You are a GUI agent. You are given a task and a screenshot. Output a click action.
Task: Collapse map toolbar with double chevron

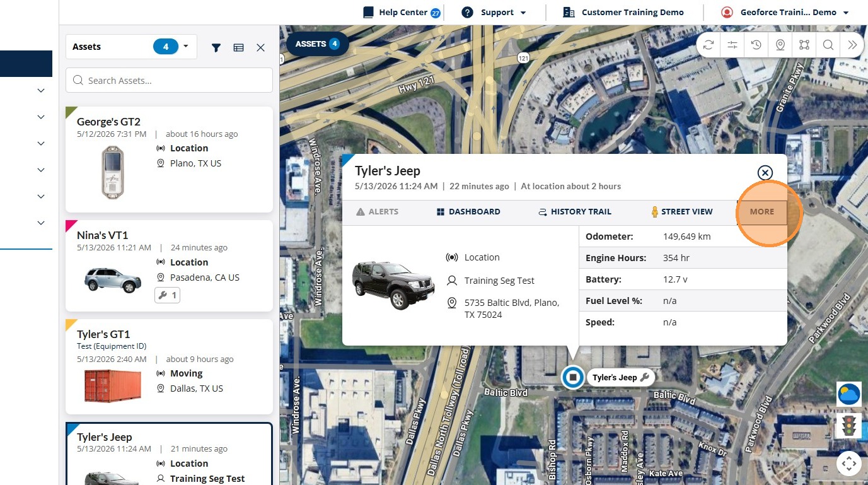[852, 45]
